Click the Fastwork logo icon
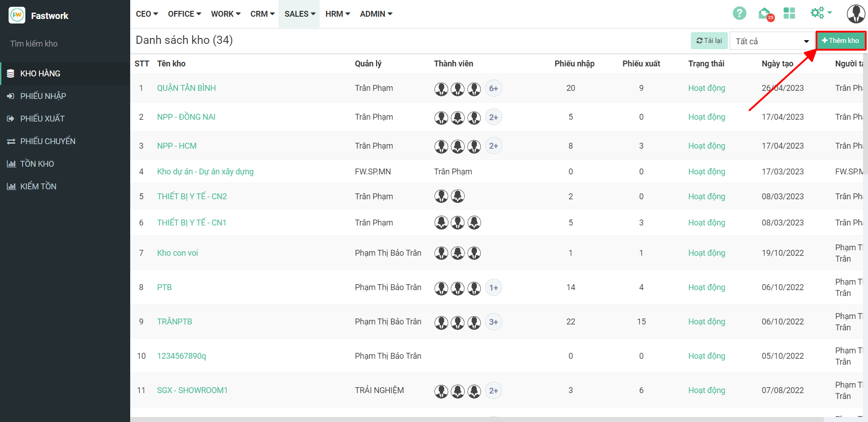Viewport: 868px width, 422px height. tap(17, 15)
